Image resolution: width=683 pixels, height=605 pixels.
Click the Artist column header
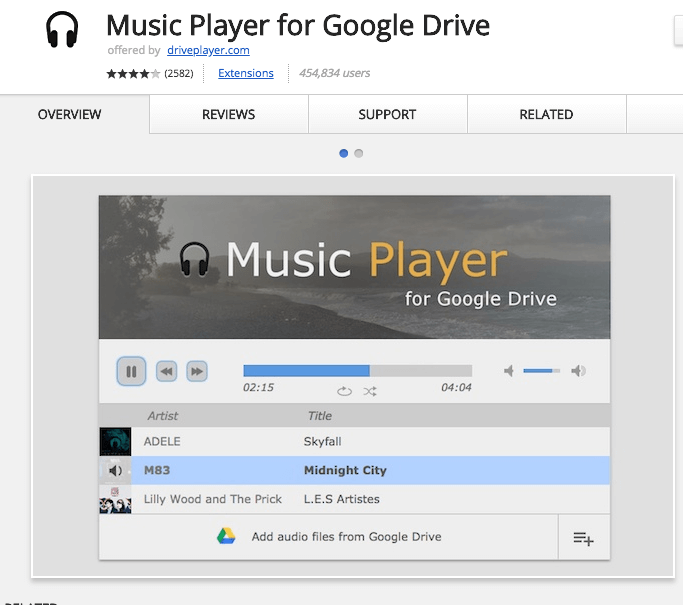pos(162,416)
